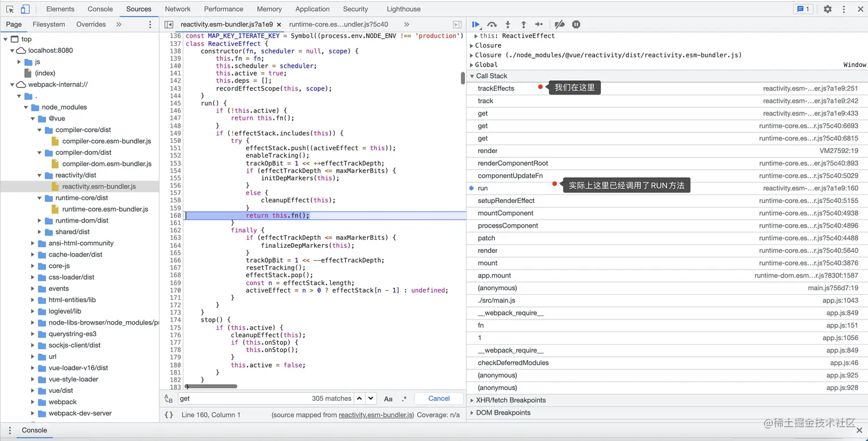Expand the js folder
Image resolution: width=868 pixels, height=441 pixels.
(20, 62)
